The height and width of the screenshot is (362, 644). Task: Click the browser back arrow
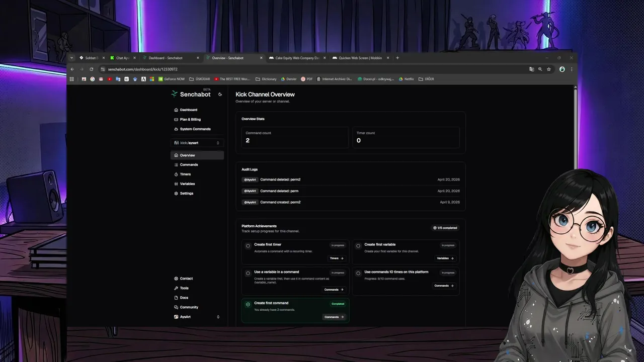click(x=72, y=69)
